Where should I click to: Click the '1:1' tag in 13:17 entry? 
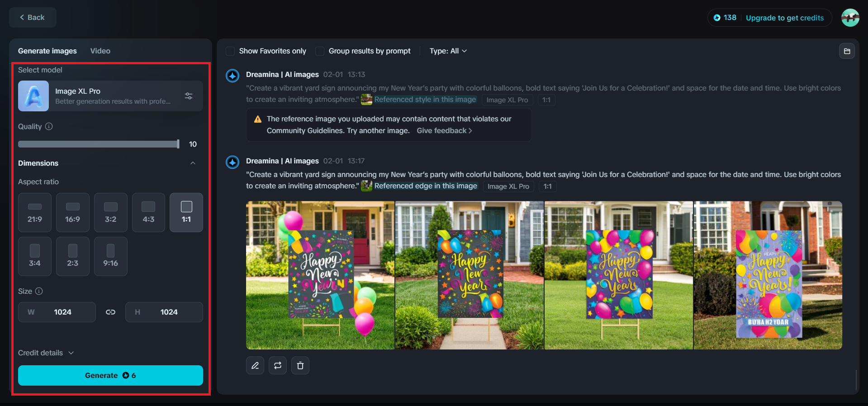[548, 186]
